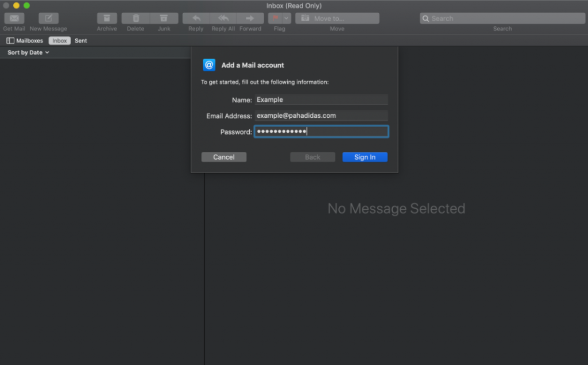Click the Email Address field

point(321,116)
